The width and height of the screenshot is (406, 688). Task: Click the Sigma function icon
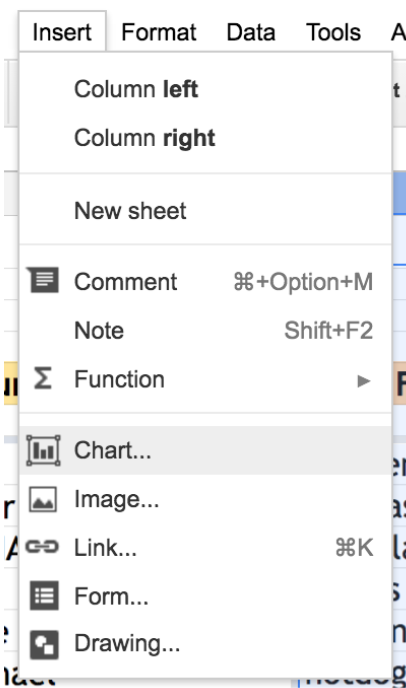click(43, 378)
